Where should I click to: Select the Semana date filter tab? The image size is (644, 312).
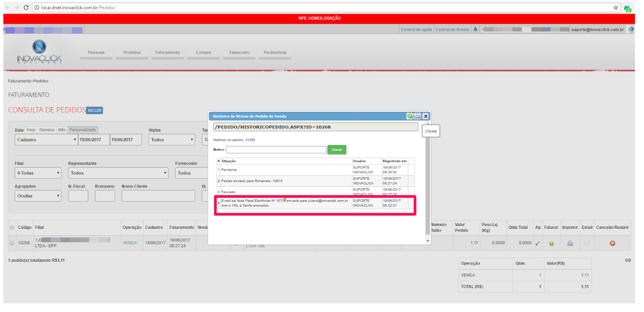pyautogui.click(x=47, y=130)
